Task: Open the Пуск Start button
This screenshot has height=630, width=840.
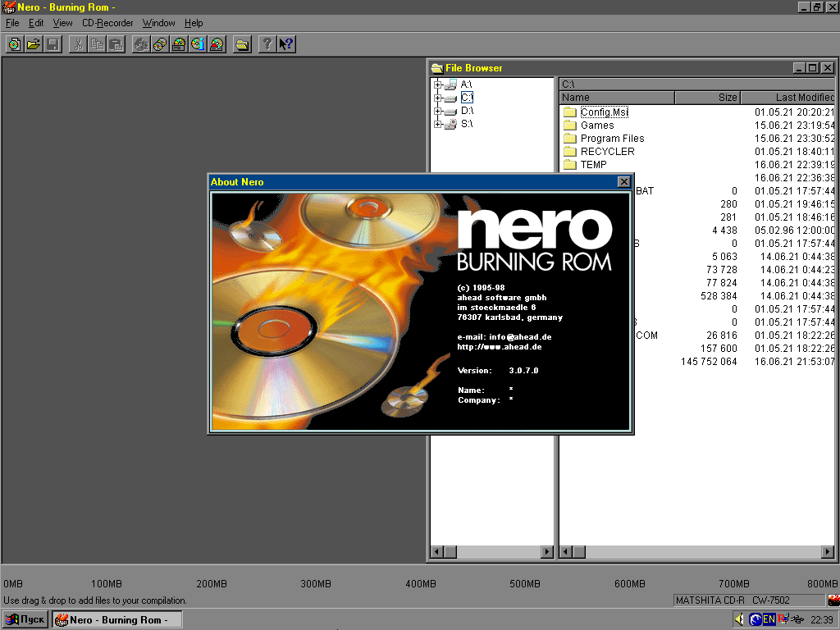Action: click(x=25, y=620)
